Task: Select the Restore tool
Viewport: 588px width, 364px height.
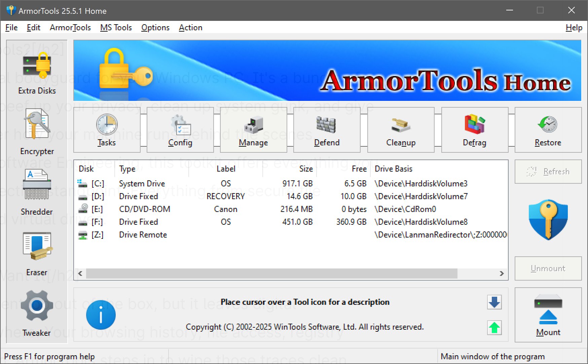Action: click(x=548, y=130)
